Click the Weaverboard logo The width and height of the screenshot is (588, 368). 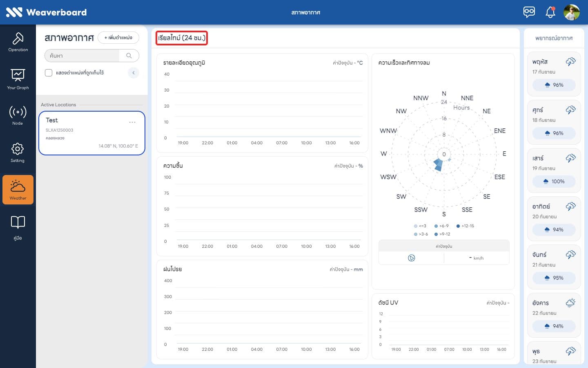click(46, 12)
